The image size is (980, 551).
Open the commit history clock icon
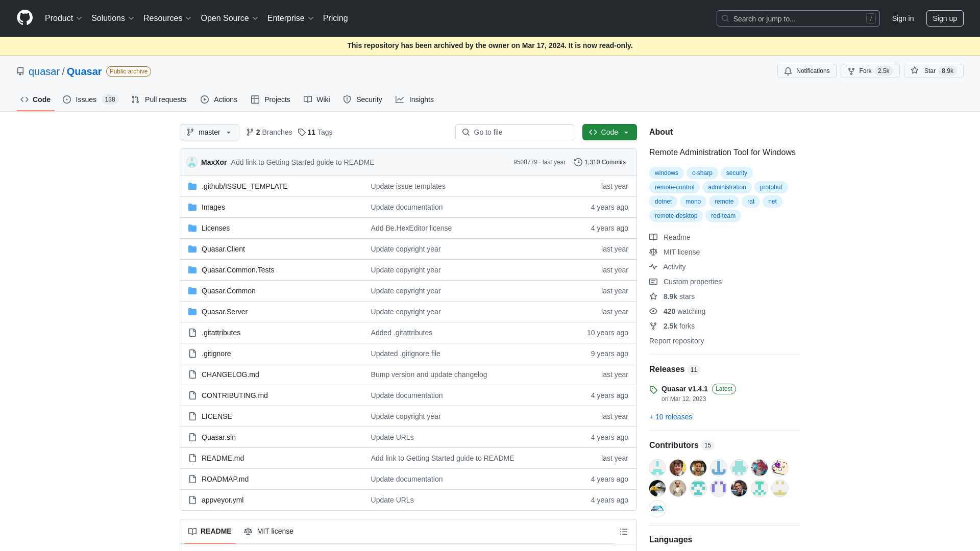(x=578, y=162)
